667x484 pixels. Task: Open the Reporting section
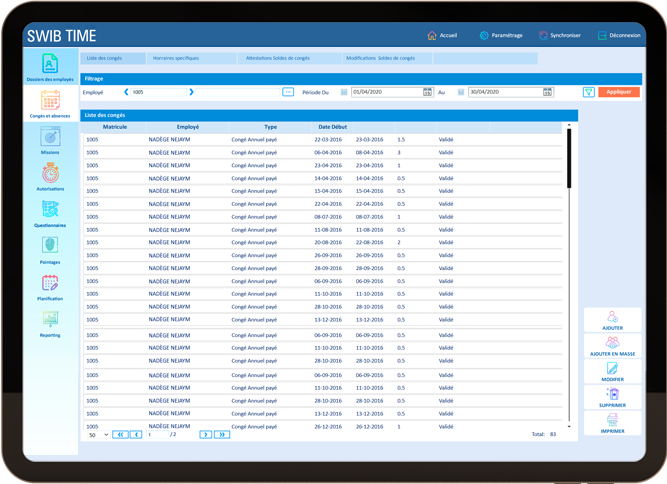(50, 322)
